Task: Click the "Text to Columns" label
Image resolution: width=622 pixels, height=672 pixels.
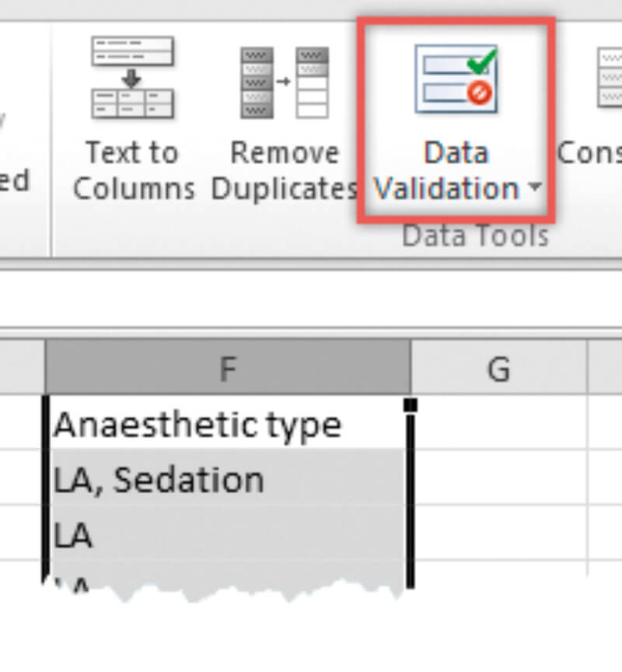Action: coord(132,171)
